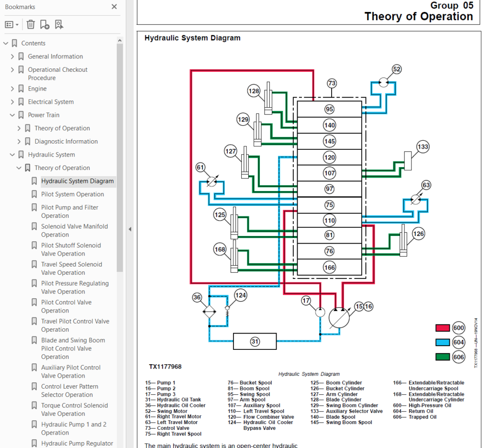Find the current bookmark
490x448 pixels.
(59, 24)
